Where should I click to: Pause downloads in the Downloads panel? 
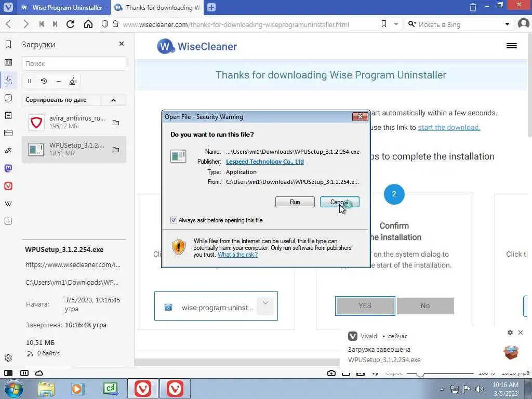(30, 81)
